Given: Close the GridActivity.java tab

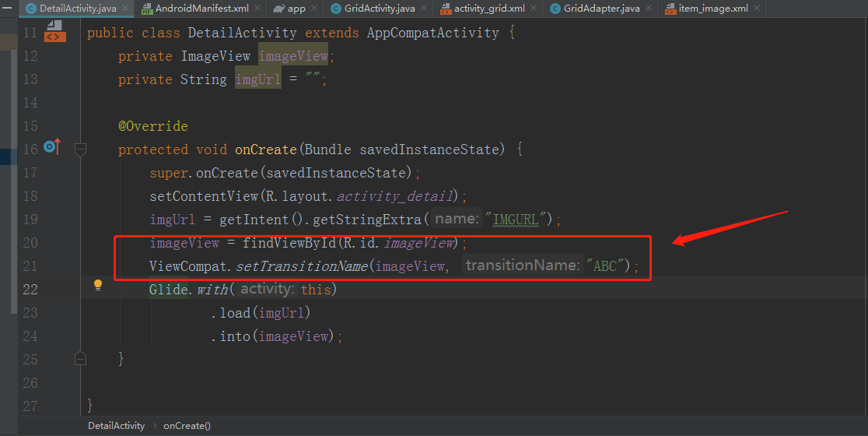Looking at the screenshot, I should coord(424,9).
